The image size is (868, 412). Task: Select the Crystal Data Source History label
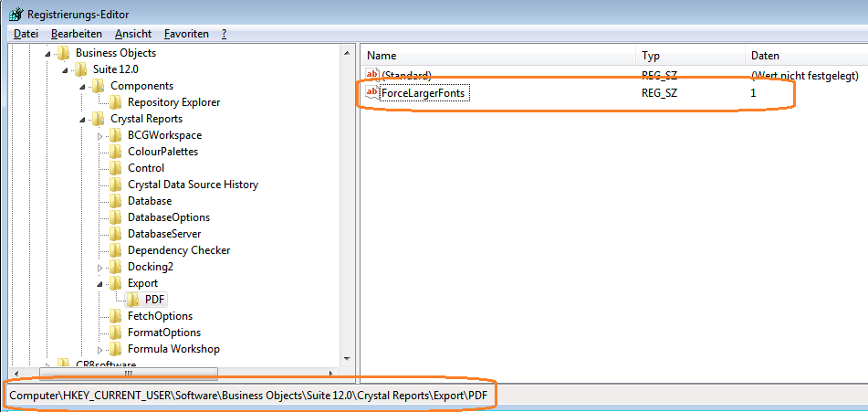[x=193, y=185]
